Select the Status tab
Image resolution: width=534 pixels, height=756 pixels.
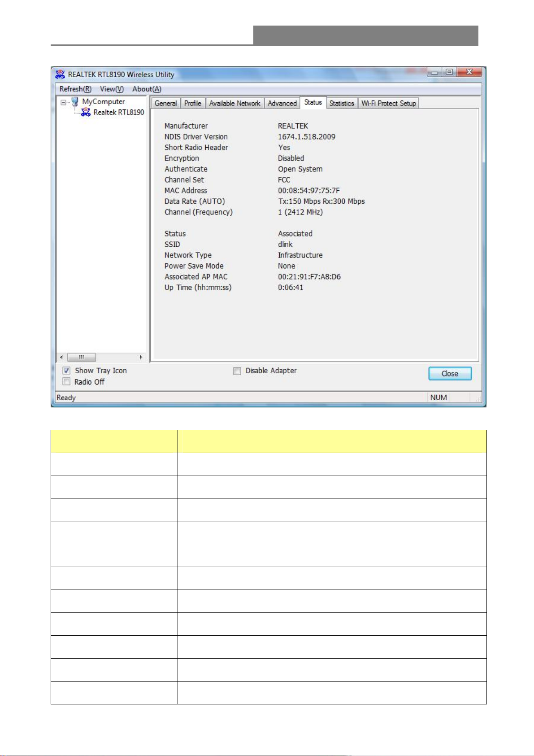313,102
